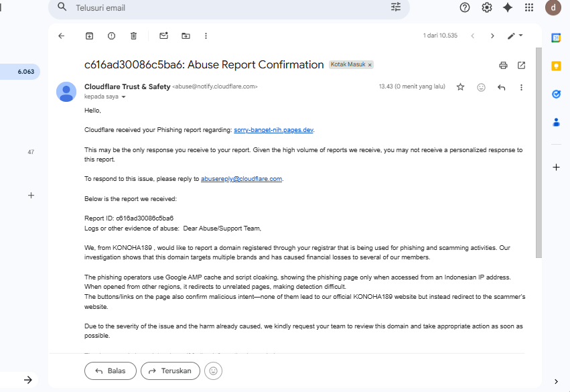Add emoji reaction at message bottom
This screenshot has width=570, height=392.
coord(214,371)
